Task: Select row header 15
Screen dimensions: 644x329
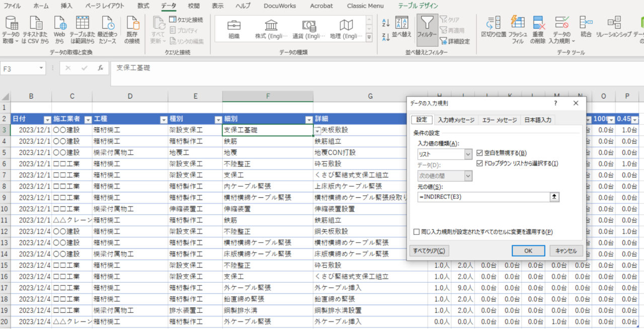Action: (5, 265)
